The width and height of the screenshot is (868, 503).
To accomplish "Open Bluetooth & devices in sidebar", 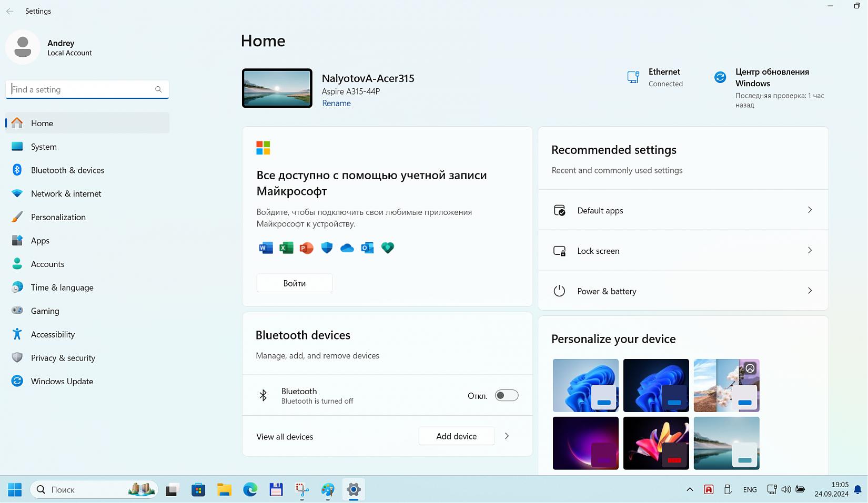I will pyautogui.click(x=87, y=170).
